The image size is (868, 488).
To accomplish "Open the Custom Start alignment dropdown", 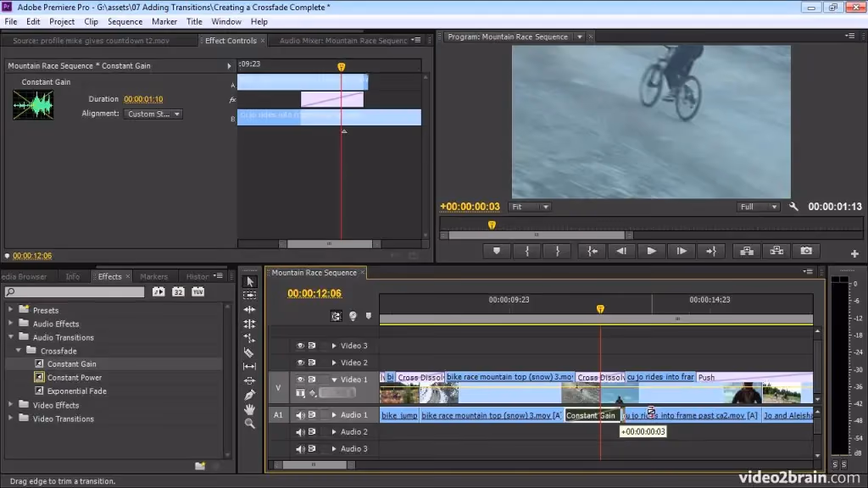I will [153, 114].
